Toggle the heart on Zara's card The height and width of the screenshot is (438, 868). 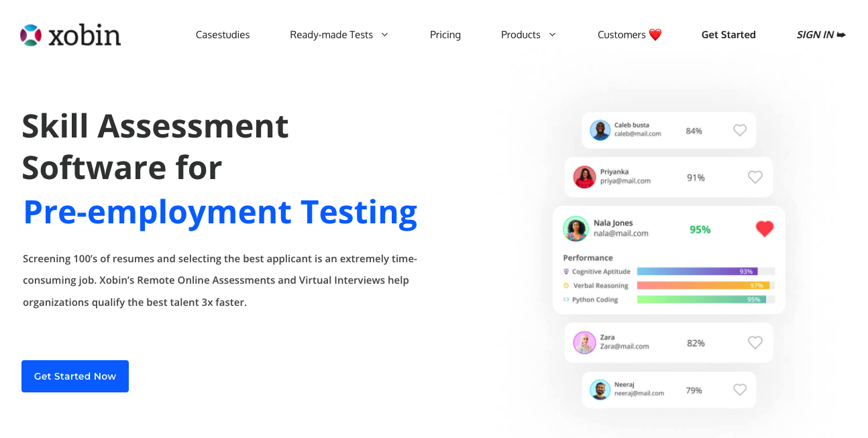(x=755, y=342)
